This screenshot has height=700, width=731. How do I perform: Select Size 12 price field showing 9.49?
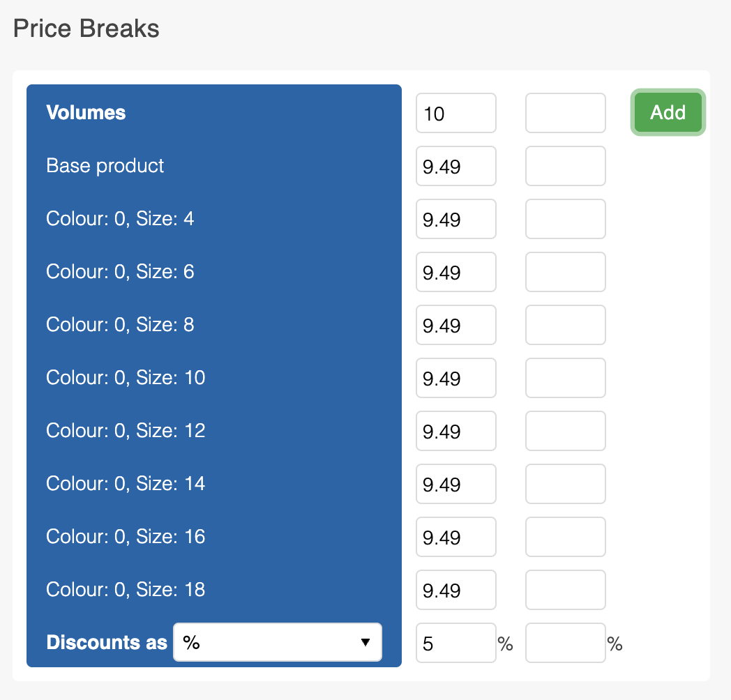[x=455, y=431]
